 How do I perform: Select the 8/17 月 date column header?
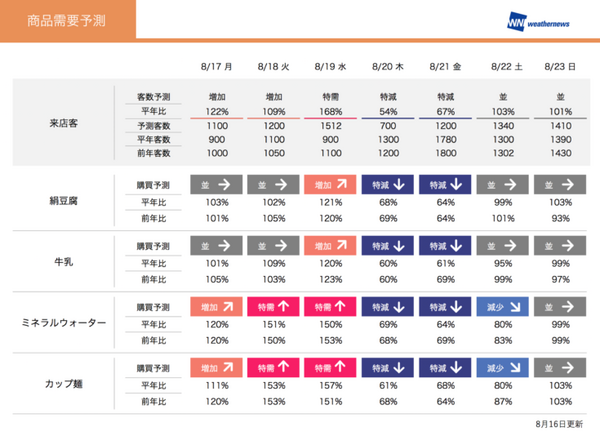(215, 66)
